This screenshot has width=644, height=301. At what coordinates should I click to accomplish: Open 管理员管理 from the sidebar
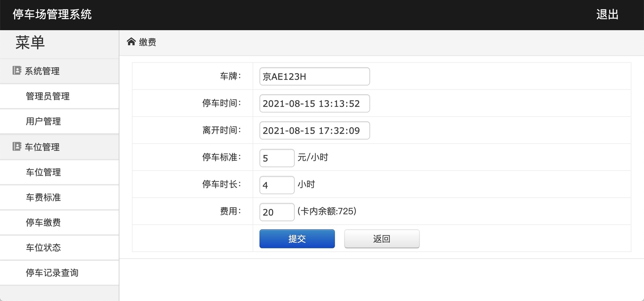pos(47,96)
